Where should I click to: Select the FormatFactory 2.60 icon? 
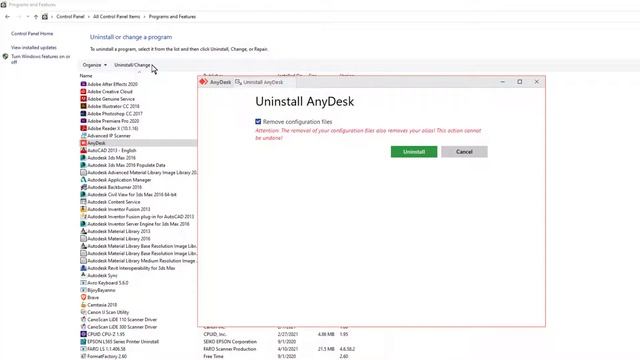point(83,356)
